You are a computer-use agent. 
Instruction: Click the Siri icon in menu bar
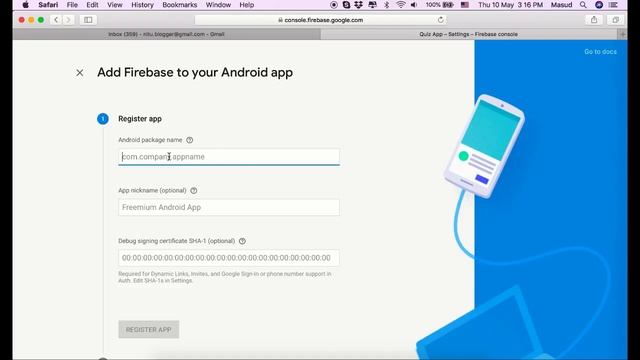(x=599, y=5)
